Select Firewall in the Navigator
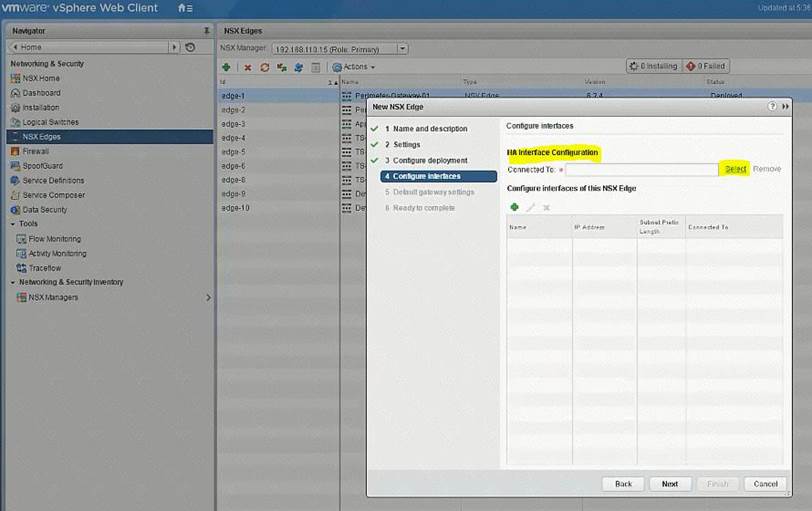Image resolution: width=812 pixels, height=511 pixels. (x=35, y=151)
